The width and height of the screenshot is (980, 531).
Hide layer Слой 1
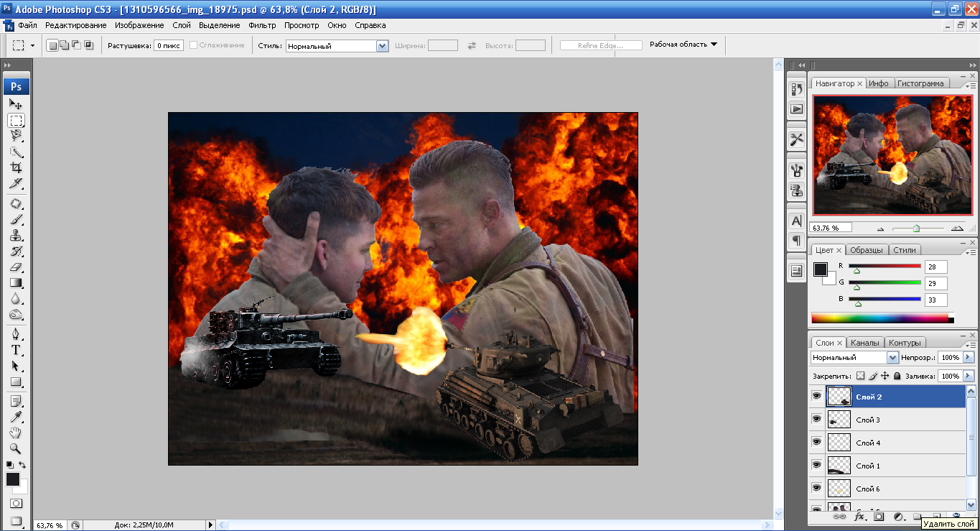[816, 466]
